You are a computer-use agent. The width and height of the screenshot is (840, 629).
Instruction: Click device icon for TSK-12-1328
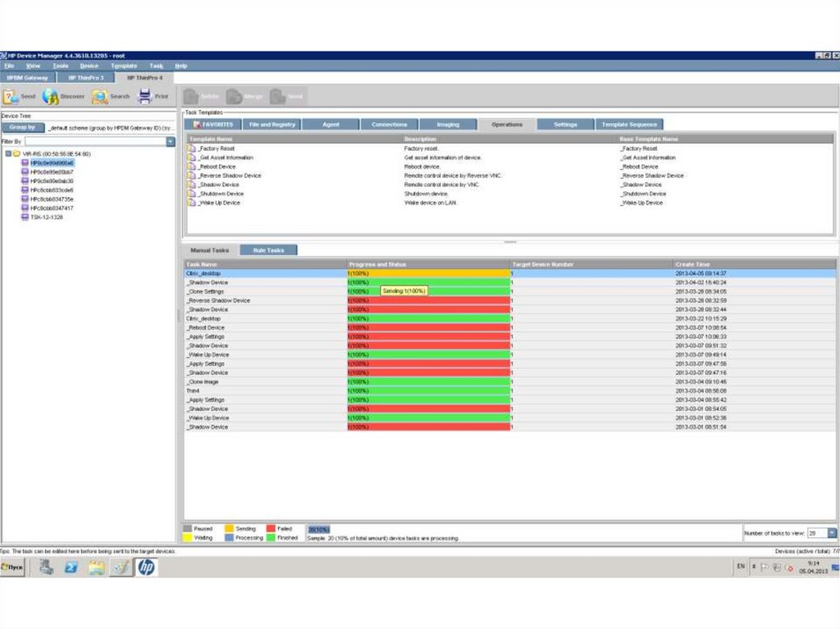pos(25,217)
